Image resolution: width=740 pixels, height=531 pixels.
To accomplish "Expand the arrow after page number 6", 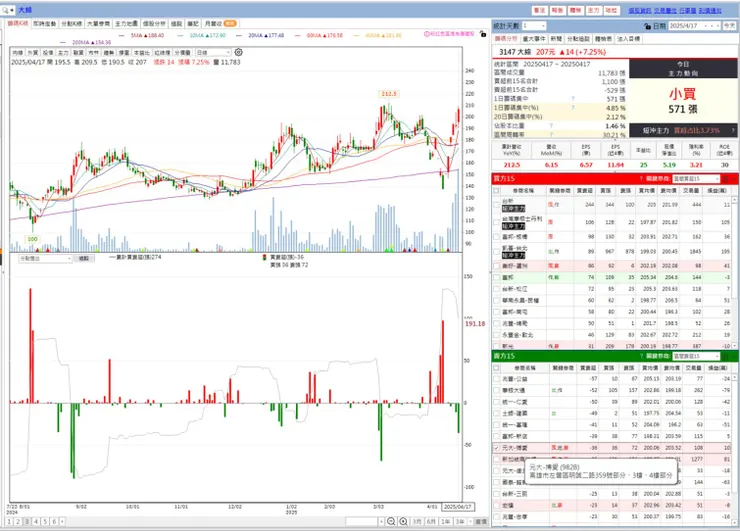I will pos(62,522).
